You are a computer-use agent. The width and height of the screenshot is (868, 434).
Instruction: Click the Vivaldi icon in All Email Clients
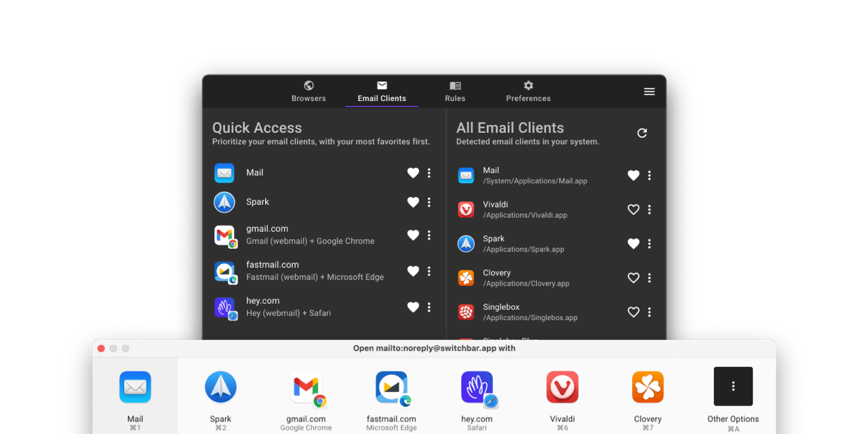tap(466, 210)
